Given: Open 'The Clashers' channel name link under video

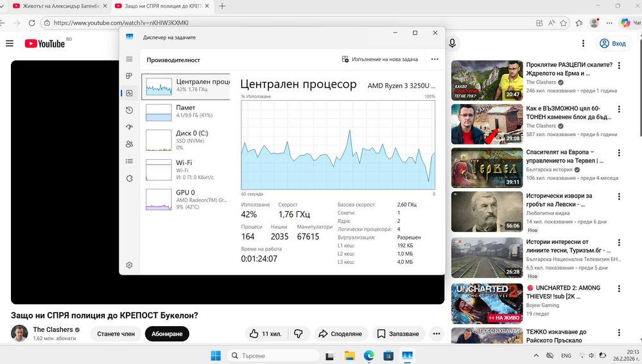Looking at the screenshot, I should [53, 329].
